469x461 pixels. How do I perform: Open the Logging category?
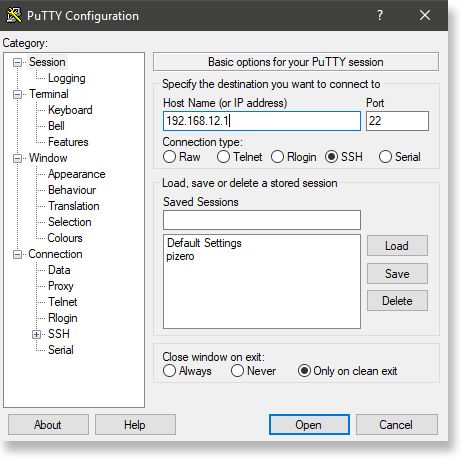click(x=67, y=78)
